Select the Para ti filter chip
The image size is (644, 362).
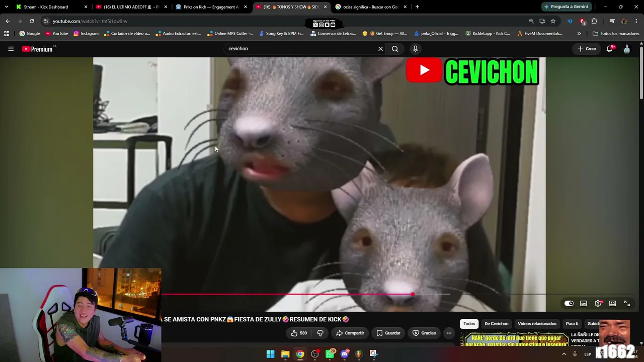tap(572, 324)
